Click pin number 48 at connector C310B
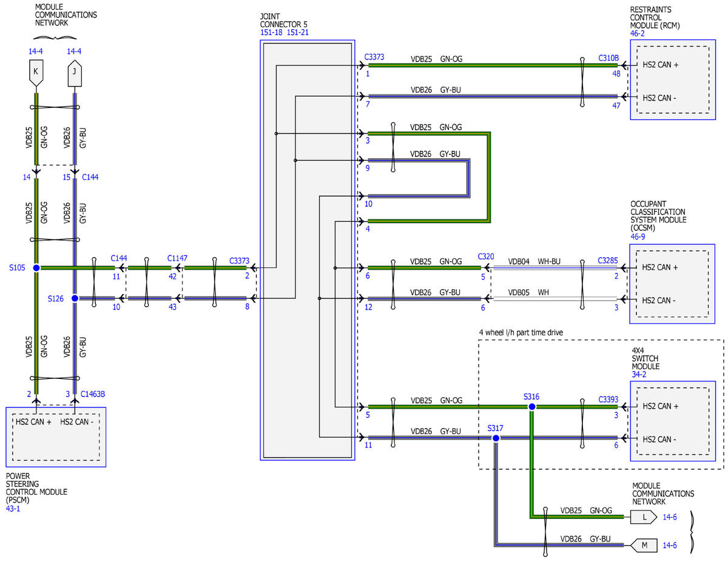 pos(616,73)
